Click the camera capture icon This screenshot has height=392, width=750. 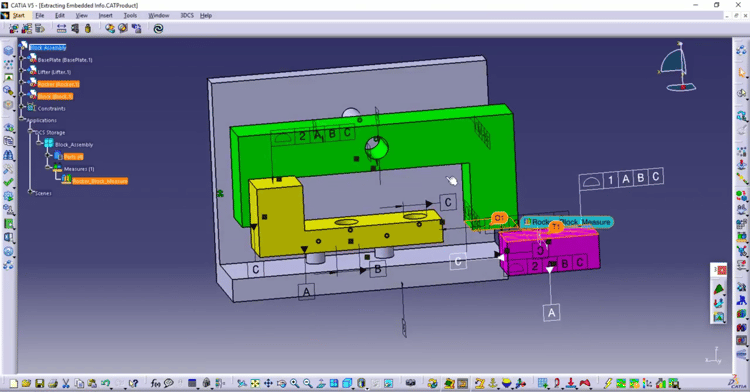tap(410, 383)
